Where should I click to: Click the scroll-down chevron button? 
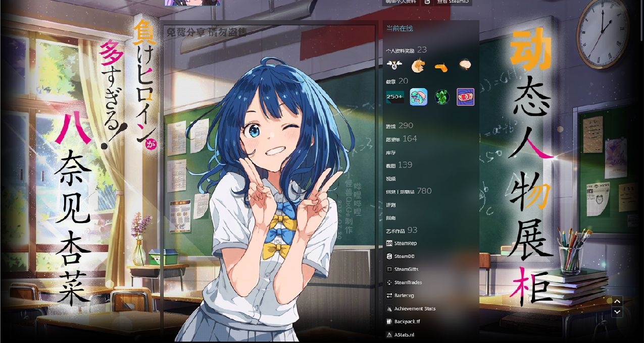coord(617,312)
